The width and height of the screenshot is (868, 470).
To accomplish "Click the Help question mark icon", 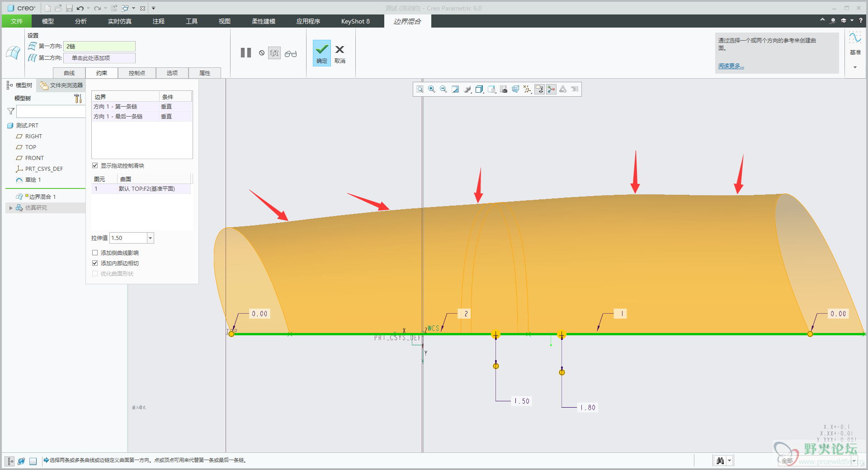I will pos(861,21).
